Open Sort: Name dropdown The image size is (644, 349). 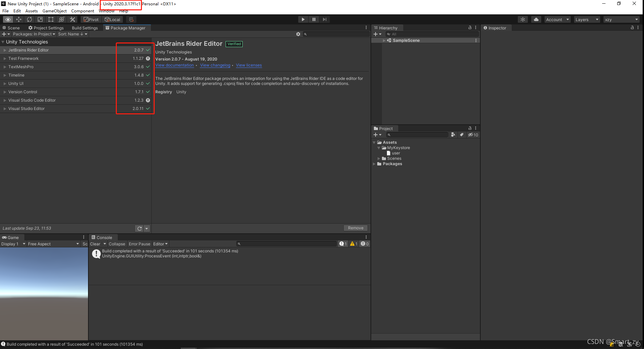[x=73, y=34]
